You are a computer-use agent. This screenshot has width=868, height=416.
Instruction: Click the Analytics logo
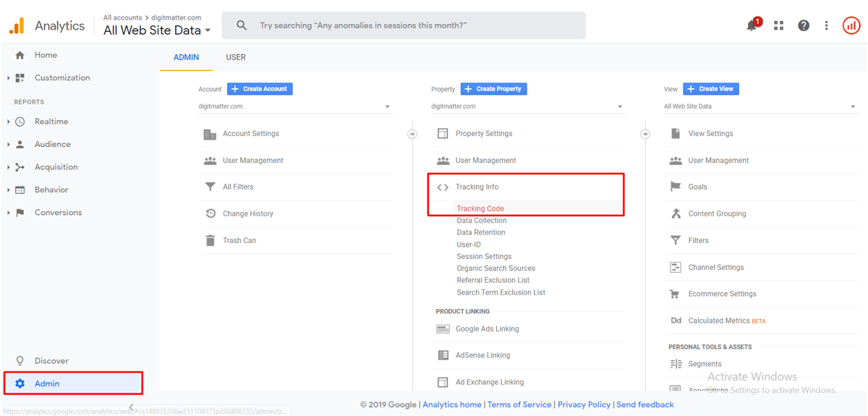click(17, 25)
